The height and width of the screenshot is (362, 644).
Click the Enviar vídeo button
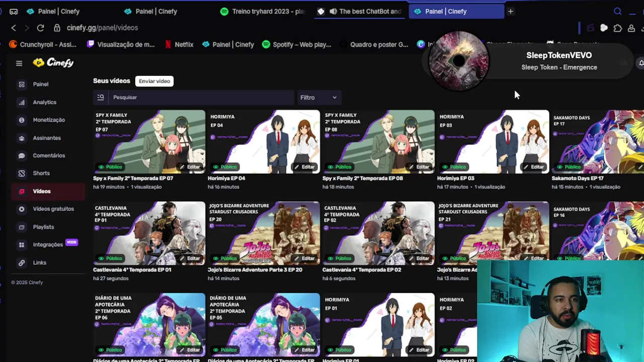[154, 81]
